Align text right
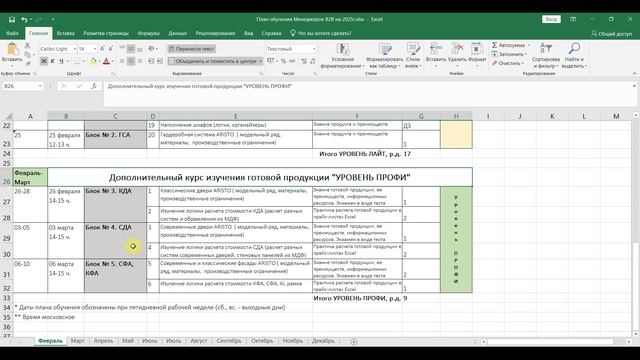 [x=140, y=61]
